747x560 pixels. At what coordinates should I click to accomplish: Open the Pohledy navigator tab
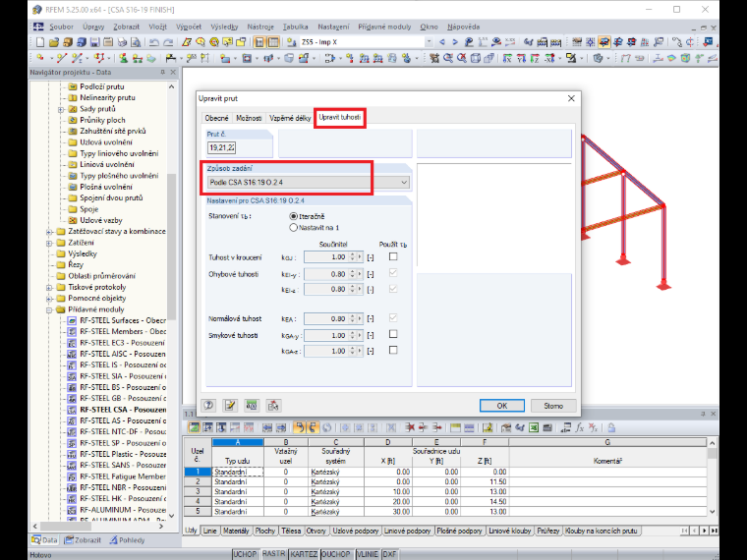click(127, 540)
